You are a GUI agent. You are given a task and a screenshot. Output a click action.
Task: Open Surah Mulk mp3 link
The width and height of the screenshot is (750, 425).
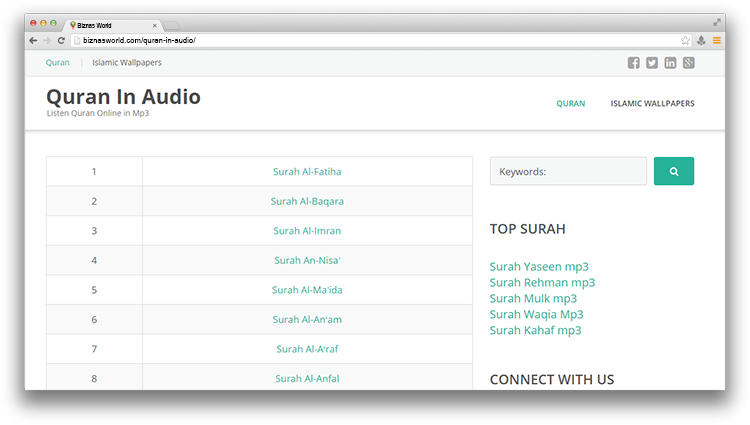pyautogui.click(x=533, y=299)
